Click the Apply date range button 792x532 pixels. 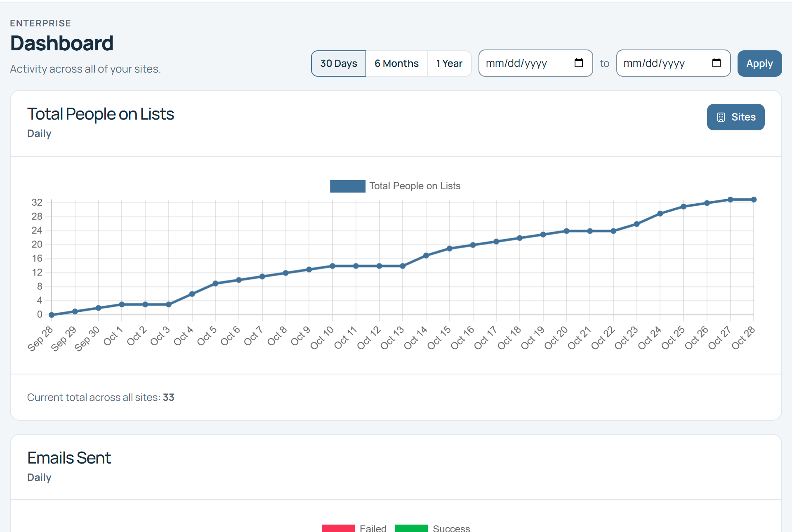click(x=759, y=64)
